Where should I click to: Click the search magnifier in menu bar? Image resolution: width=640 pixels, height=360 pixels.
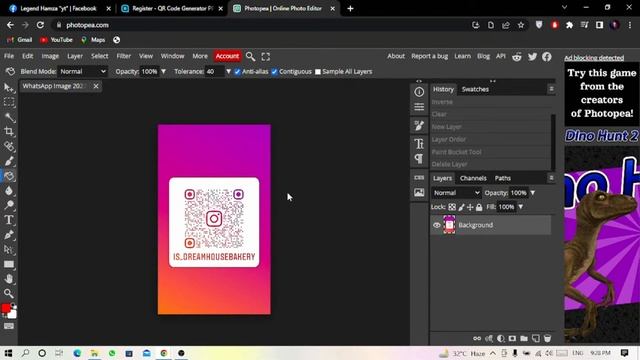coord(251,57)
